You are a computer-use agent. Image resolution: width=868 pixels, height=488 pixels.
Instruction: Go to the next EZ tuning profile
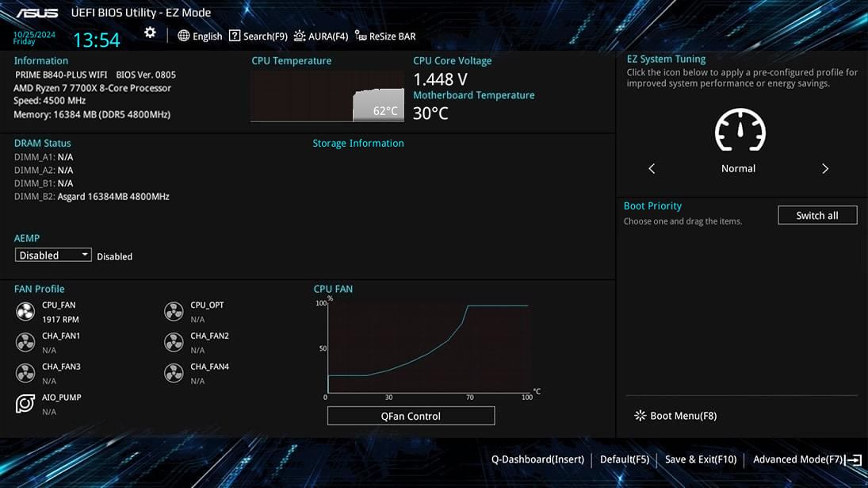point(825,168)
